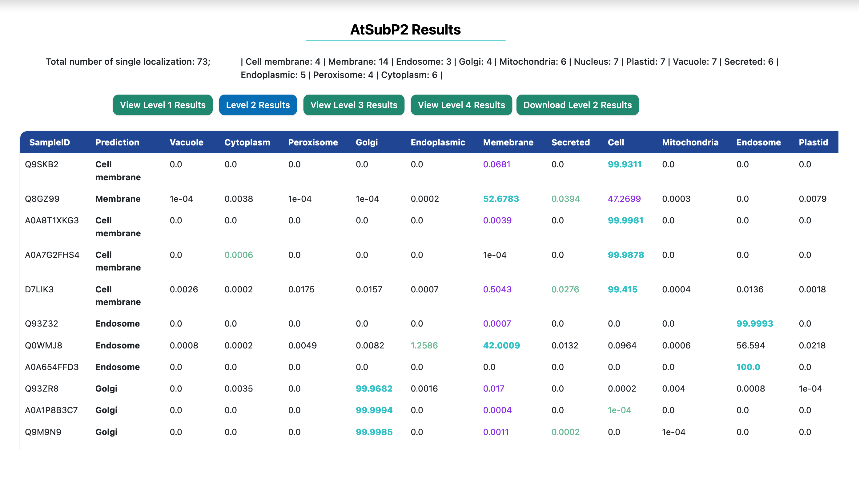Image resolution: width=868 pixels, height=484 pixels.
Task: Click Cell value 99.9878
Action: point(626,255)
